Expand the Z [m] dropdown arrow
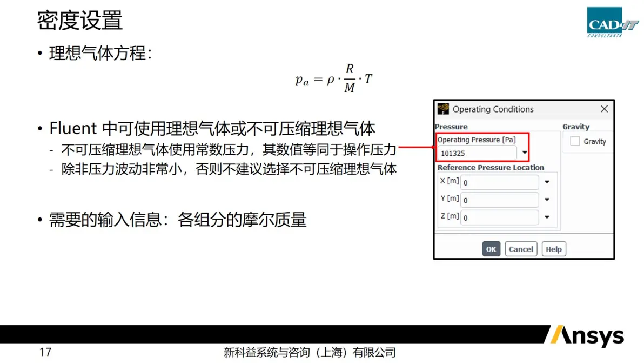This screenshot has height=363, width=644. tap(547, 217)
